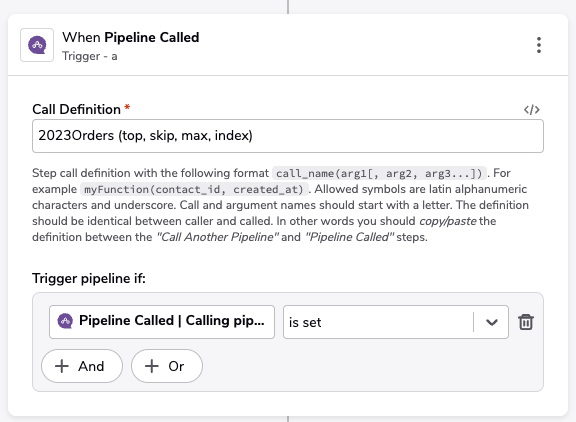Click the purple Pipeline Called trigger icon
This screenshot has width=576, height=422.
(37, 45)
